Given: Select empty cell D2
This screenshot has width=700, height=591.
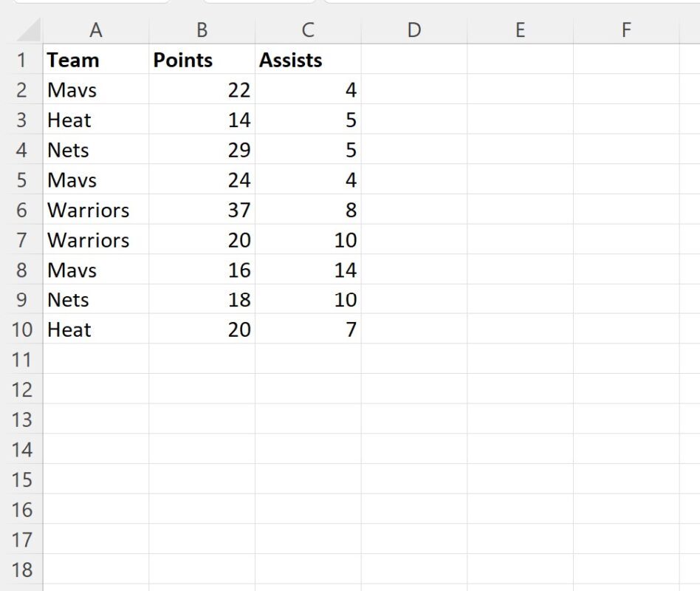Looking at the screenshot, I should pos(414,89).
